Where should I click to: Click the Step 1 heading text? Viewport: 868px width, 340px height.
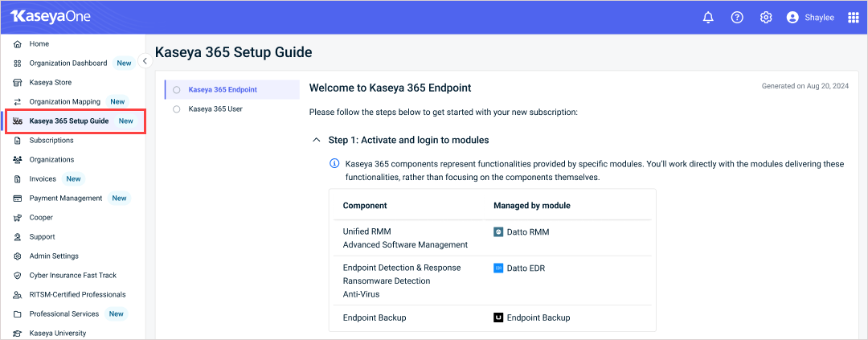click(x=408, y=140)
